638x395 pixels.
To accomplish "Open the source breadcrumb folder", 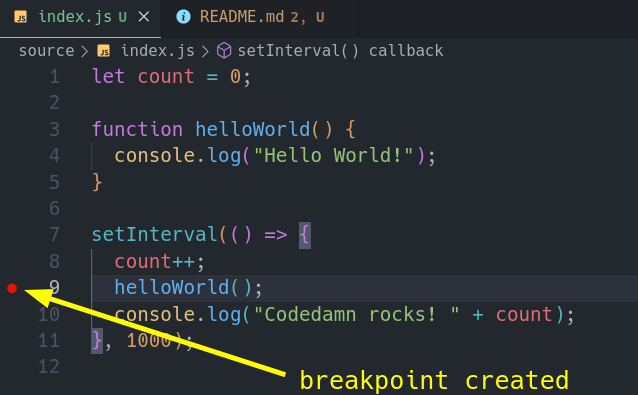I will click(46, 51).
